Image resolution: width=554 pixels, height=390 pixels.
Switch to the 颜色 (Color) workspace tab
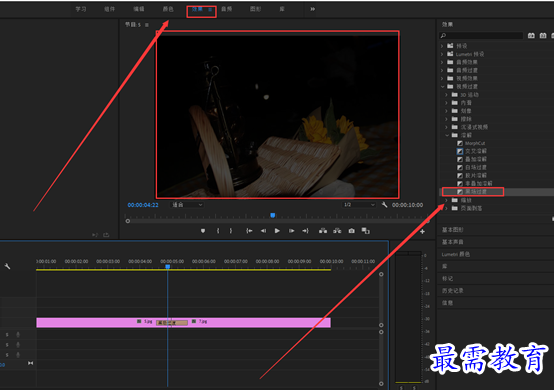pyautogui.click(x=168, y=9)
